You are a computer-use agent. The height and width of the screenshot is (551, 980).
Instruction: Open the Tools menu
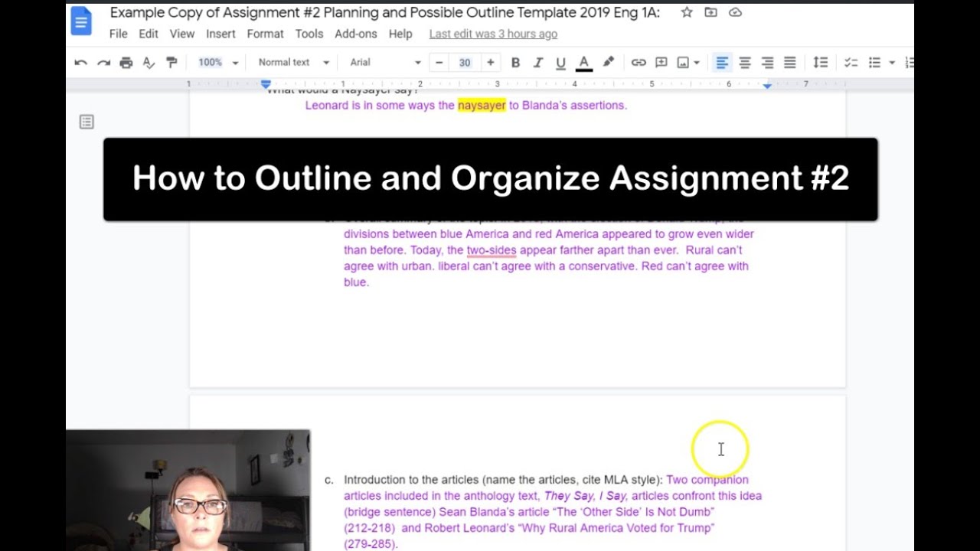[309, 34]
